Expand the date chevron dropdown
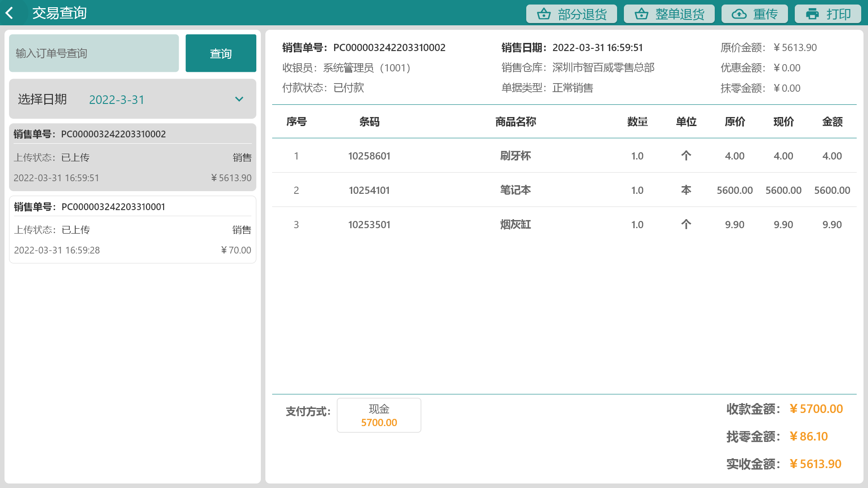 (239, 99)
